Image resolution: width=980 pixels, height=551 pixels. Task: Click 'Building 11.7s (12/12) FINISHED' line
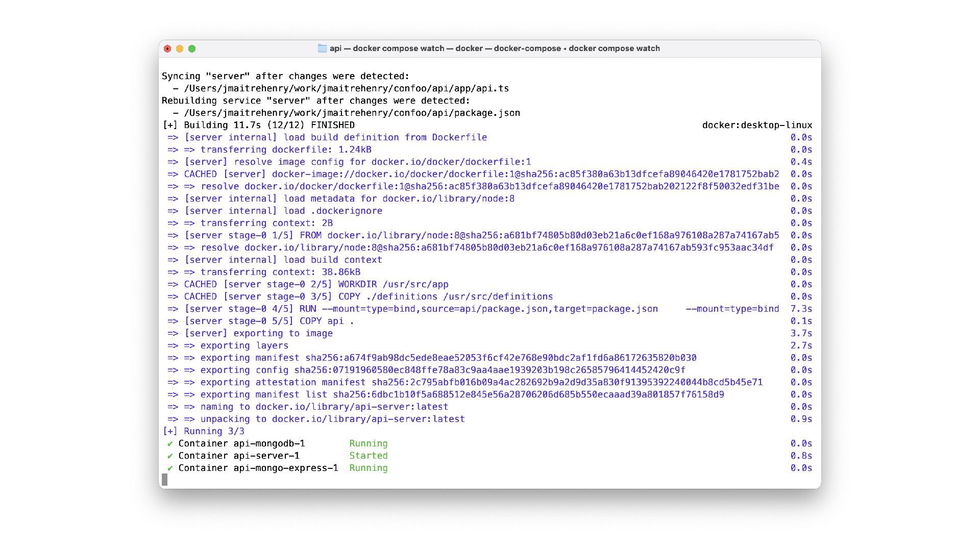(258, 125)
